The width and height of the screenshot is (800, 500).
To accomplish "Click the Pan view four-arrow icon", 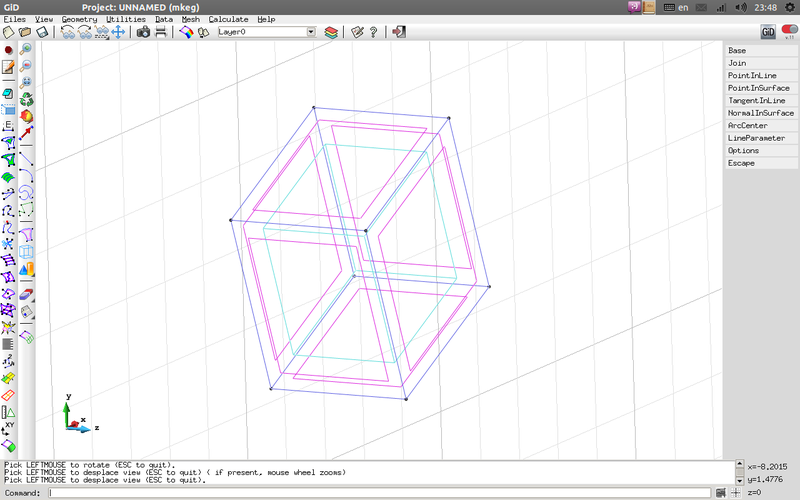I will [x=118, y=32].
